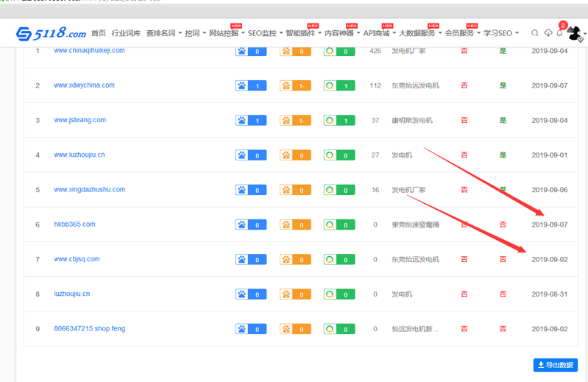This screenshot has width=588, height=382.
Task: Click blue Baidu paw badge for www.xdwychina.com
Action: click(x=251, y=85)
